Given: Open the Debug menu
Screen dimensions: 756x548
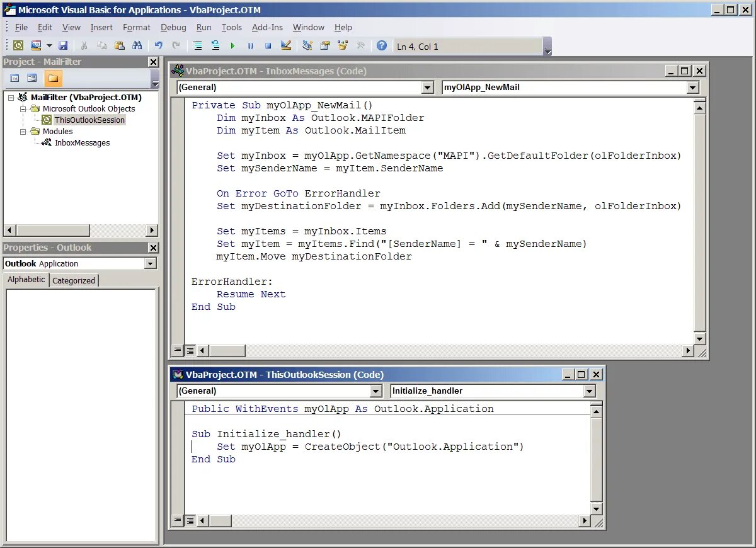Looking at the screenshot, I should [173, 27].
